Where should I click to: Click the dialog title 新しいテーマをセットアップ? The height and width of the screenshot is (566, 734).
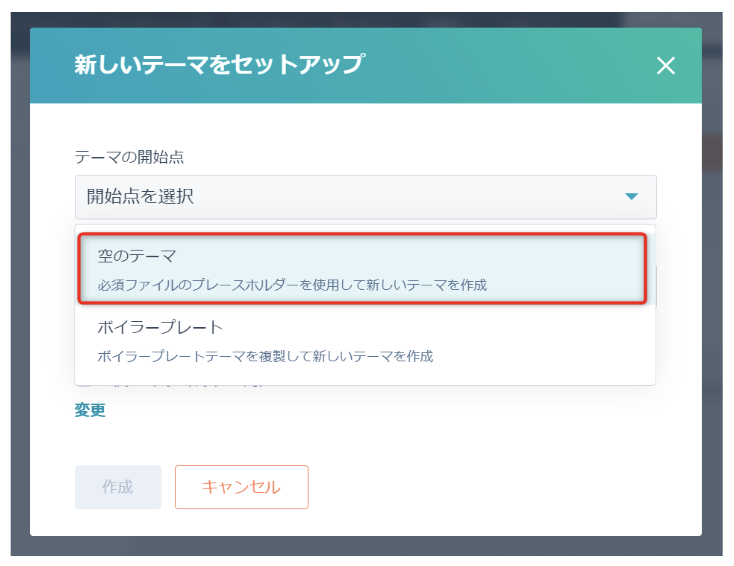click(219, 65)
